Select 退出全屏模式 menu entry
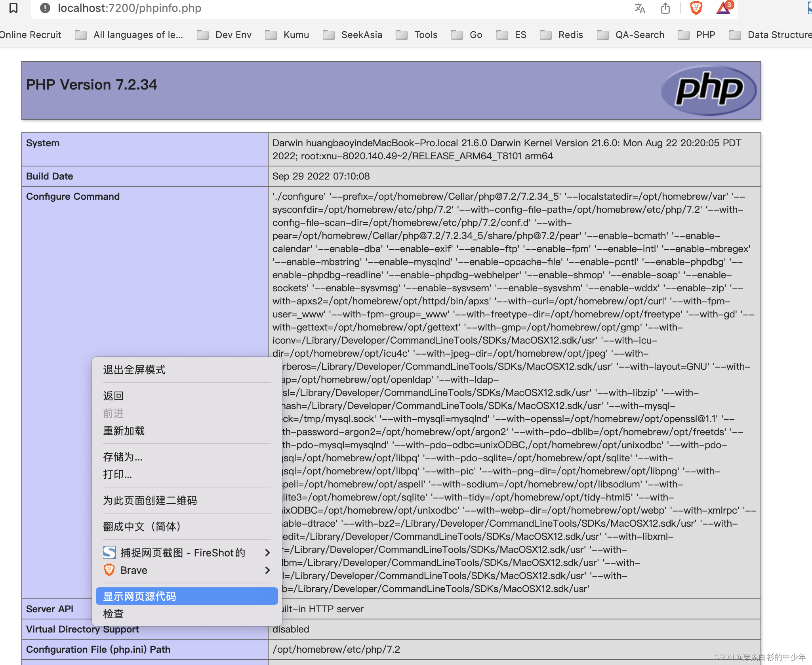Image resolution: width=812 pixels, height=665 pixels. pos(134,370)
